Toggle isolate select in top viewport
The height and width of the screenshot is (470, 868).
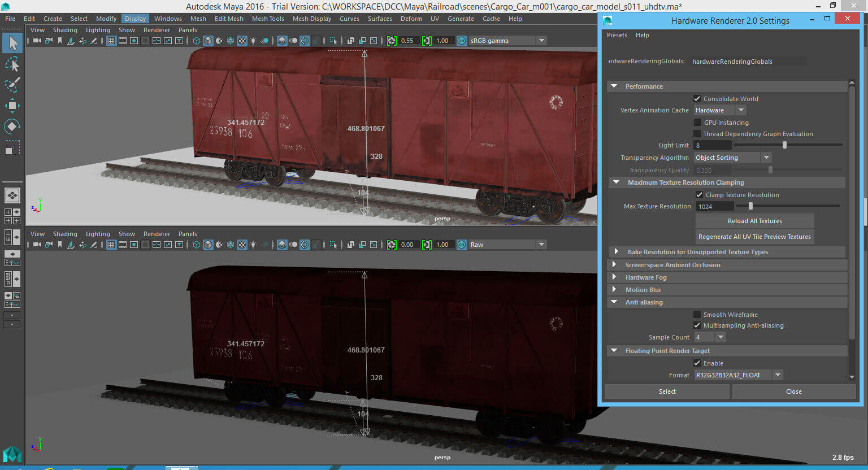pos(333,41)
